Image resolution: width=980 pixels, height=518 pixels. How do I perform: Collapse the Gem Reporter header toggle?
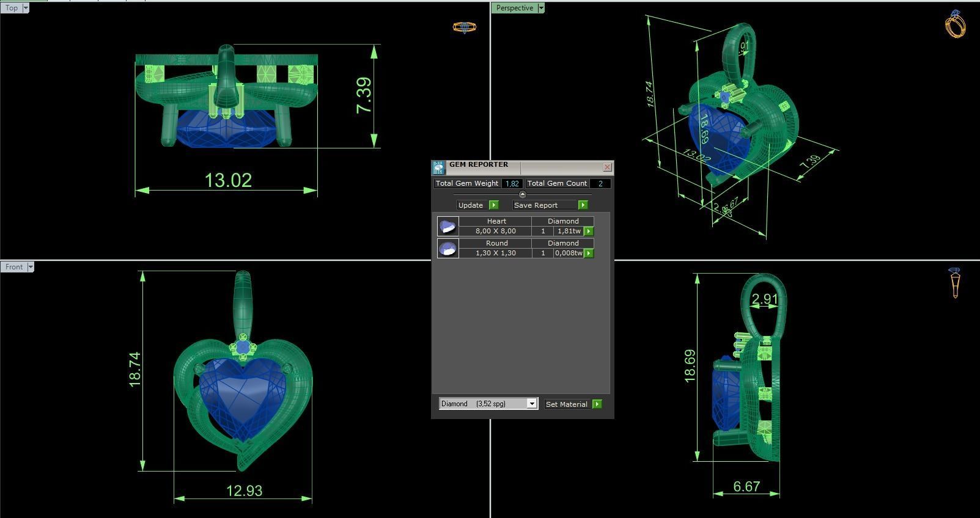522,194
